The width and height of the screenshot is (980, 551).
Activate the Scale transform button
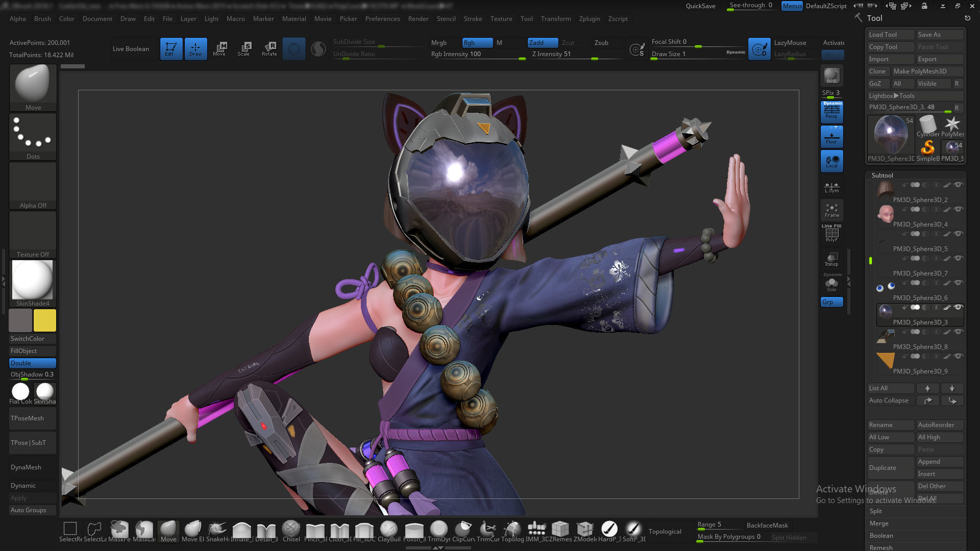[x=244, y=49]
